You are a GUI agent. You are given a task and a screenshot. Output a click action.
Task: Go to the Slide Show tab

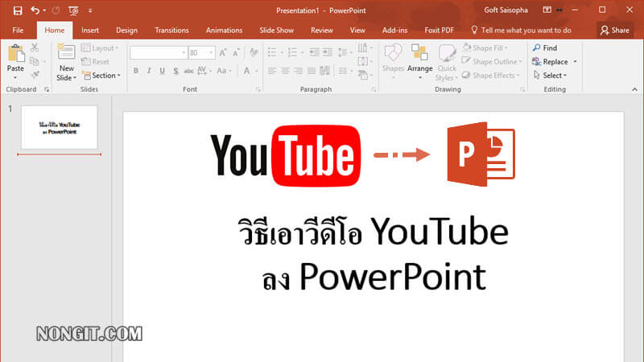tap(276, 31)
